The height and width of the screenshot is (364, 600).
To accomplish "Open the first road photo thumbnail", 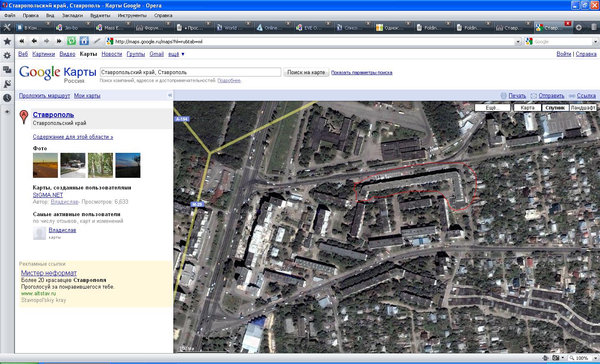I will coord(45,165).
